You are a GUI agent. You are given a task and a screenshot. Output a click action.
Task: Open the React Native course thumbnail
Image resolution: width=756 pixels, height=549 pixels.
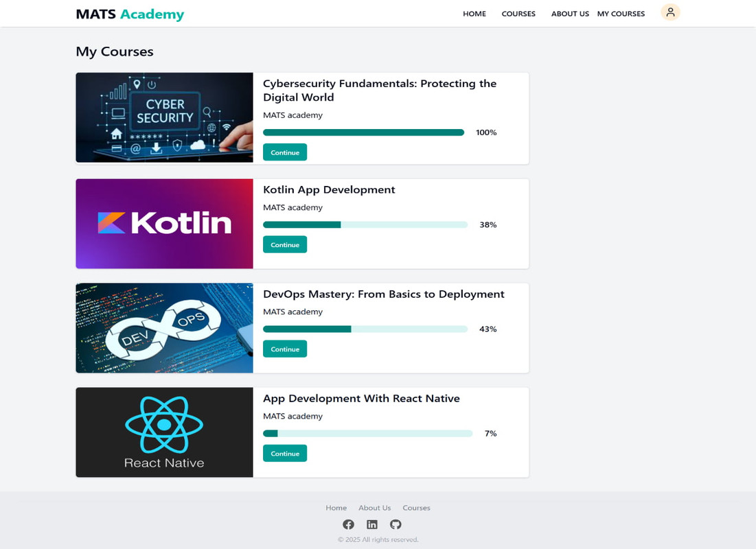[164, 432]
